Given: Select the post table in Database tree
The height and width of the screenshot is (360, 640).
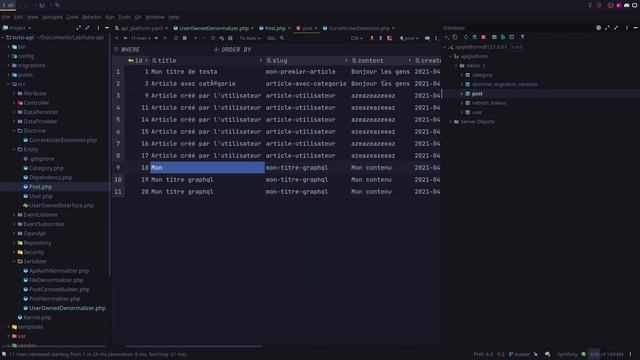Looking at the screenshot, I should (477, 93).
